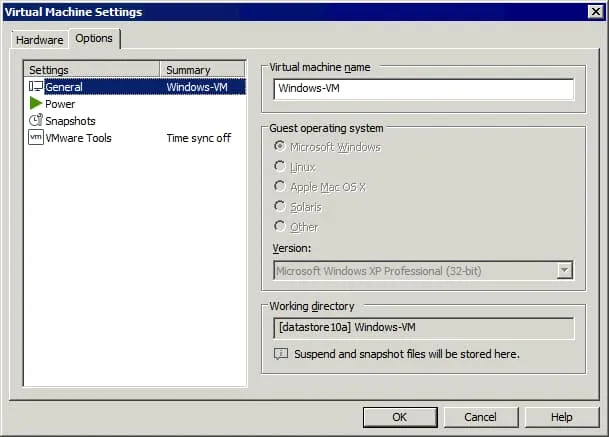Select the Microsoft Windows radio button

coord(280,147)
